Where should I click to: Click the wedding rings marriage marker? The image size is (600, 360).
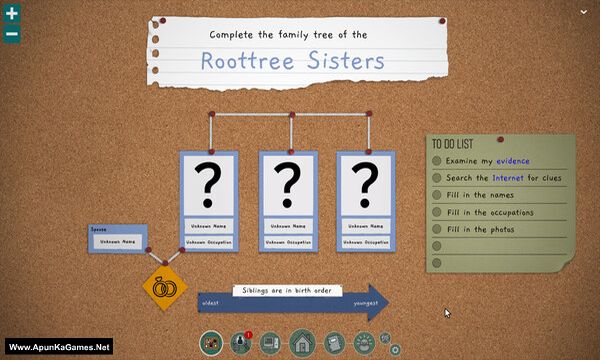coord(165,288)
